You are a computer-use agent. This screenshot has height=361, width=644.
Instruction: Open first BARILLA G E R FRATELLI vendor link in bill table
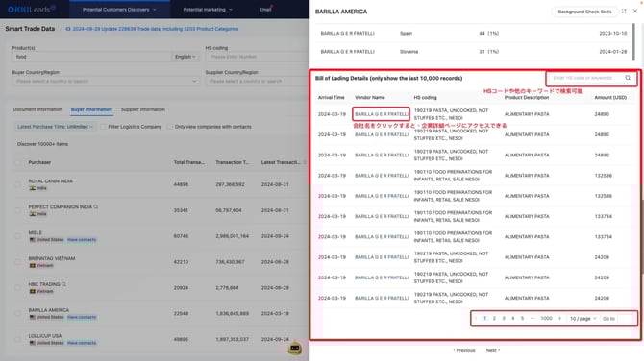click(x=382, y=114)
